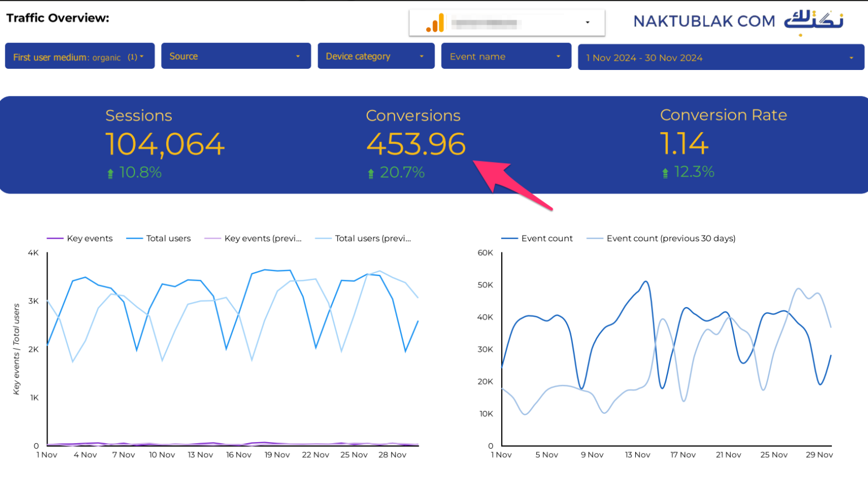Open the First user medium filter dropdown
The height and width of the screenshot is (481, 868).
[80, 56]
